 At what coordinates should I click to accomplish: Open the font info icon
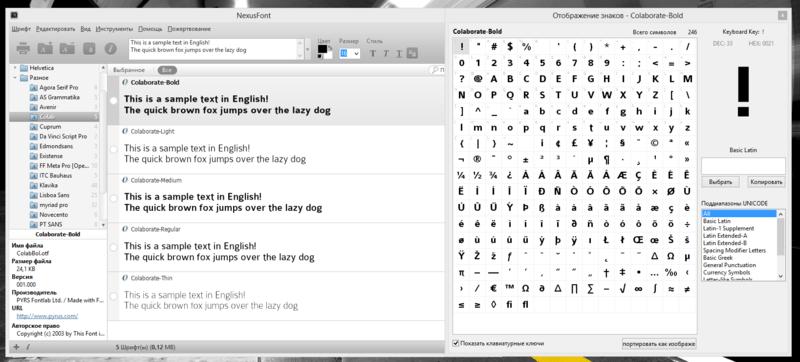[x=110, y=48]
